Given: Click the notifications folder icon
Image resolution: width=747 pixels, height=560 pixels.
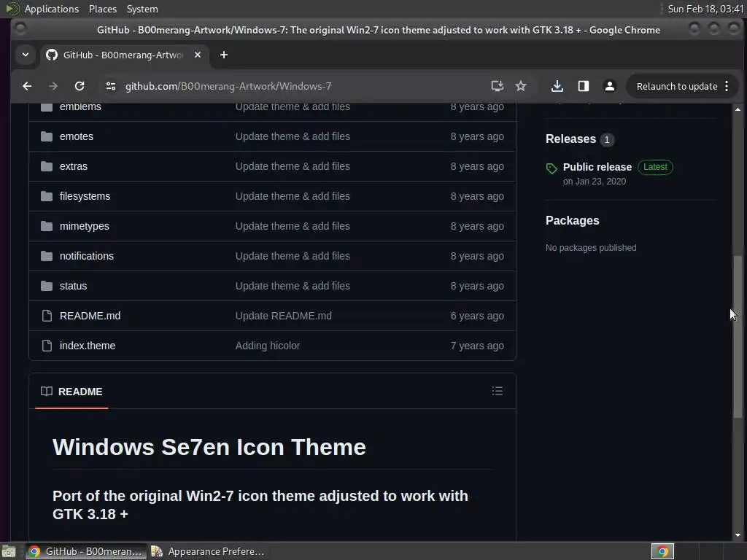Looking at the screenshot, I should [x=47, y=256].
